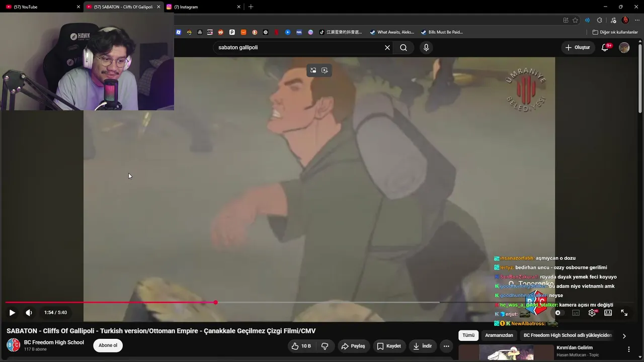Close the SABATON Cliffs Of Gallipoli tab

pos(158,7)
